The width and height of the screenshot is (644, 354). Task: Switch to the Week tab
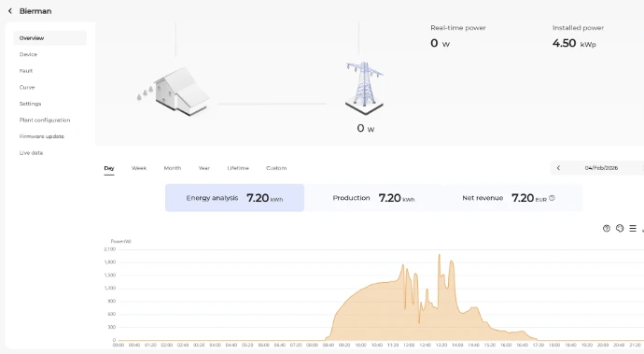click(139, 168)
